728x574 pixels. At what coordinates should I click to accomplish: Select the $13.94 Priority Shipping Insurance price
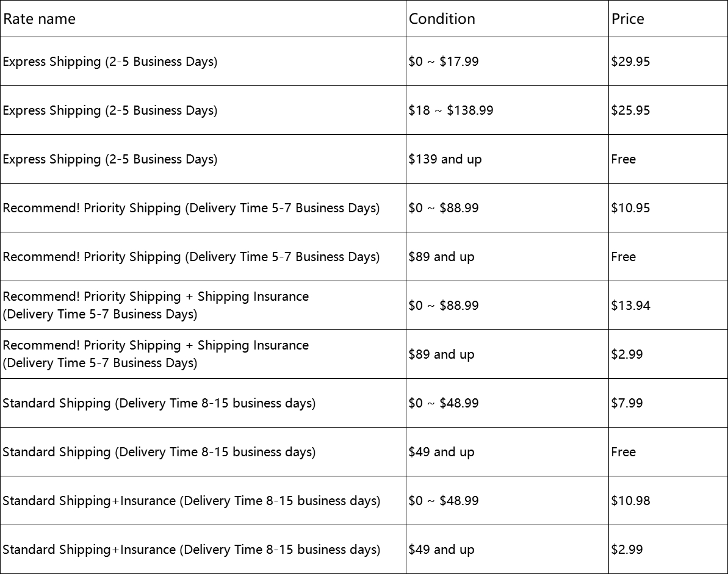(x=630, y=306)
